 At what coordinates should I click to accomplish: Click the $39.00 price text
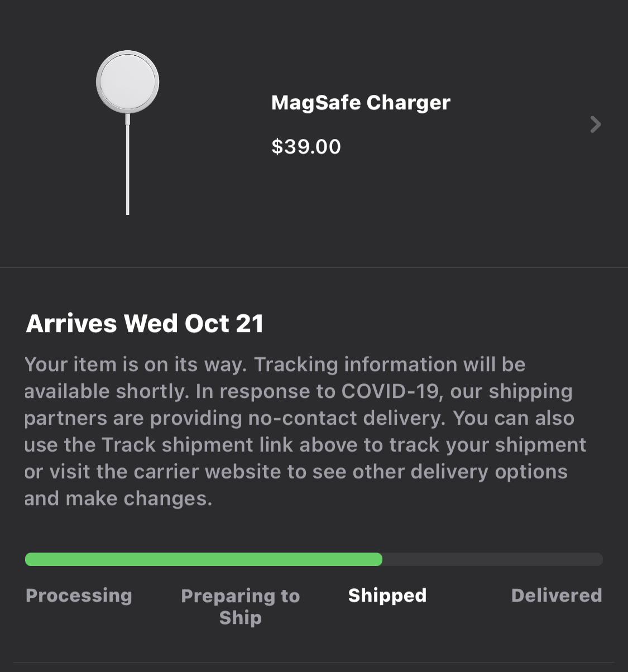coord(306,147)
